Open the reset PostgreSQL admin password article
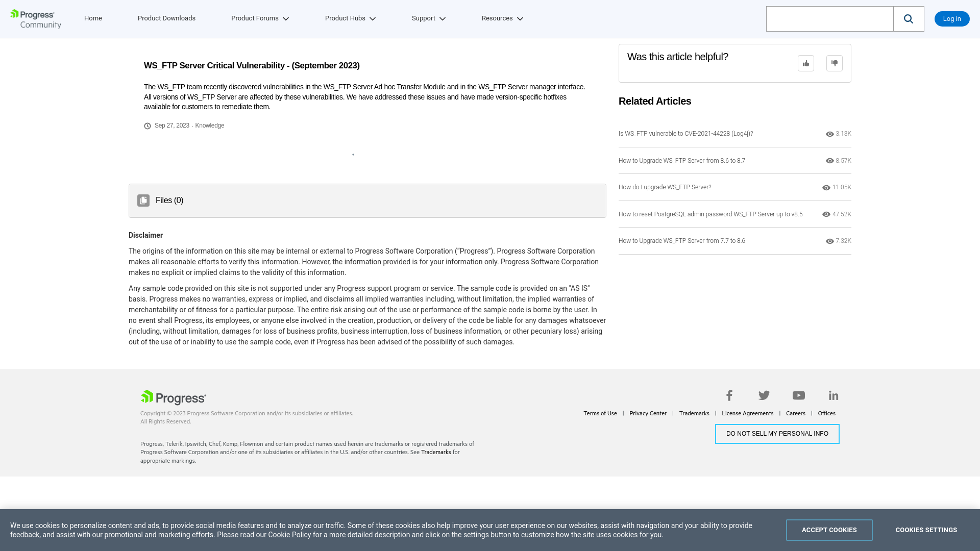 pyautogui.click(x=710, y=214)
